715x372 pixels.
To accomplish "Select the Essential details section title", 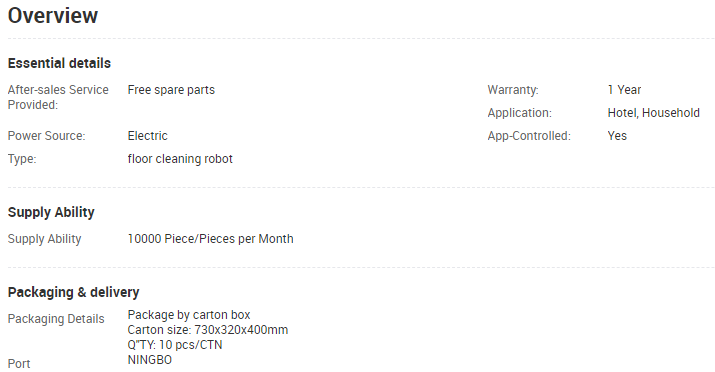I will point(59,63).
